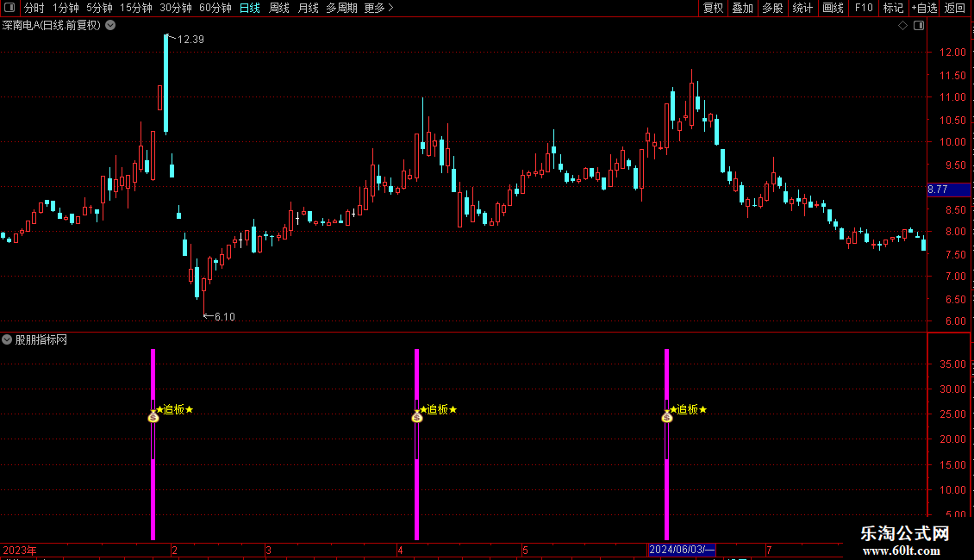
Task: Click month 5 on the time axis
Action: pyautogui.click(x=525, y=550)
